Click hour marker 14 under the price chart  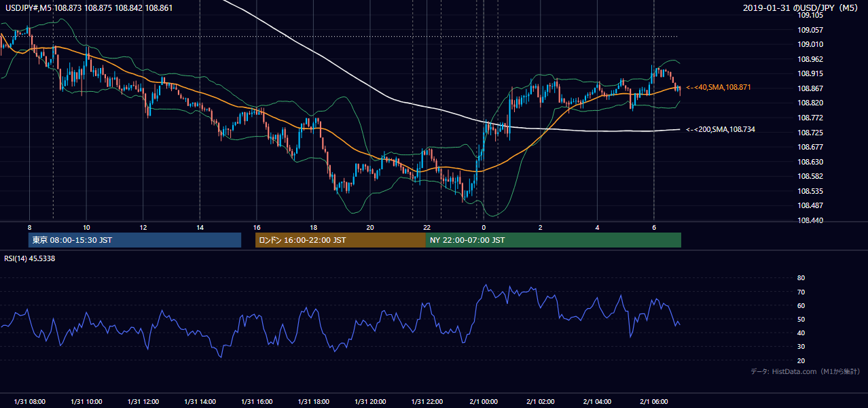(200, 227)
